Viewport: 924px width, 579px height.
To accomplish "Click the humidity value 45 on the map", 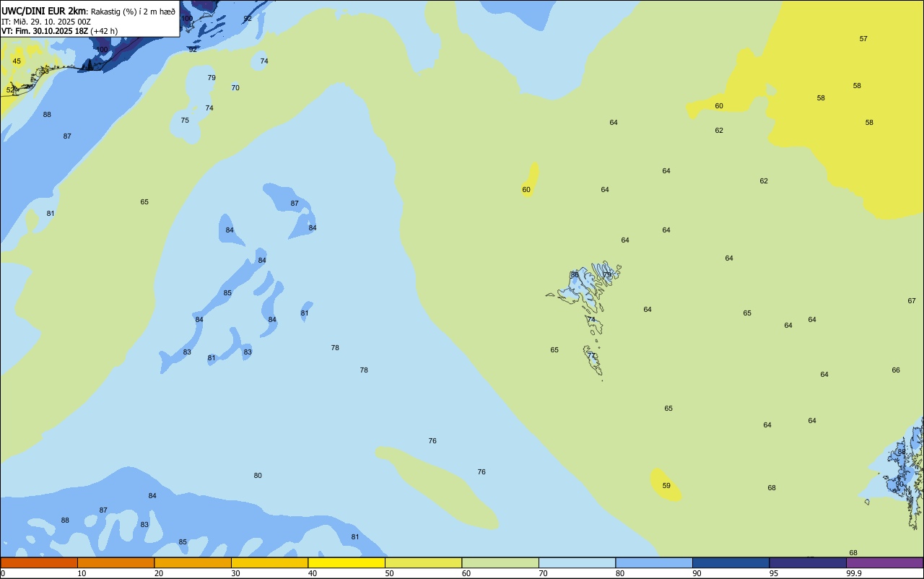I will tap(17, 61).
